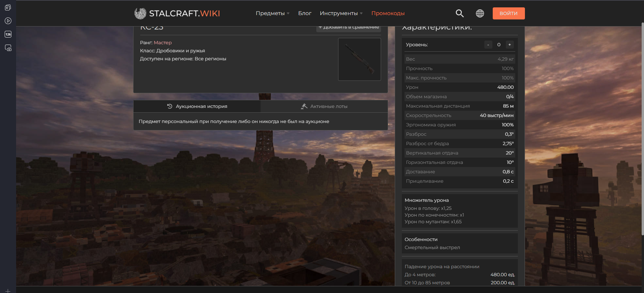Open the Промокоды page link
The width and height of the screenshot is (644, 293).
pyautogui.click(x=388, y=13)
